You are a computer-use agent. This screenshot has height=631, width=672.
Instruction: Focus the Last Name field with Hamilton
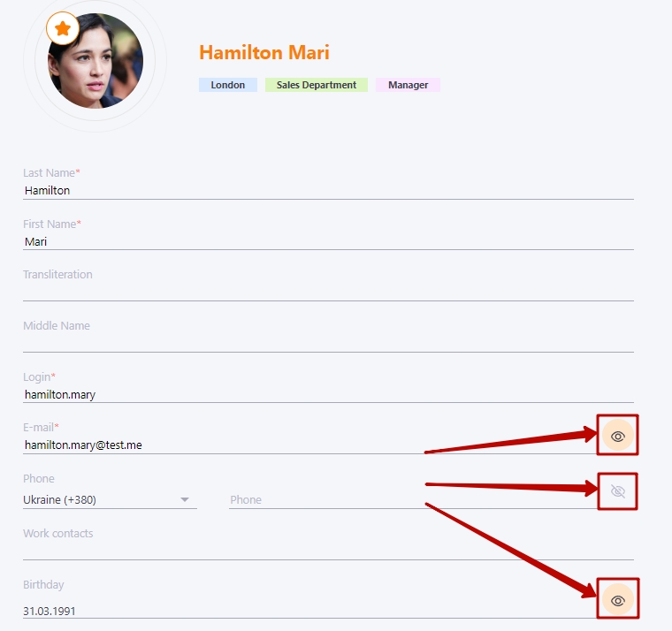pyautogui.click(x=328, y=191)
